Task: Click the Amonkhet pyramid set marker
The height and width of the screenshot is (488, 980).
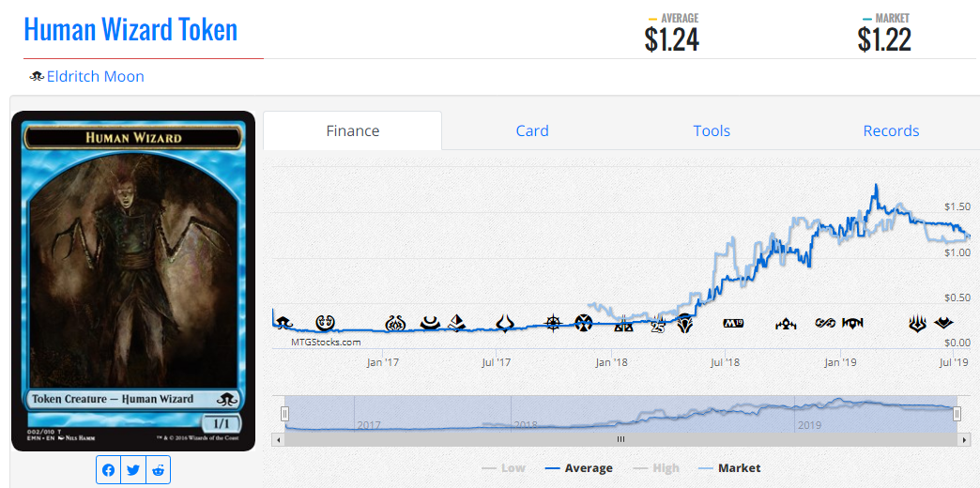Action: tap(457, 323)
